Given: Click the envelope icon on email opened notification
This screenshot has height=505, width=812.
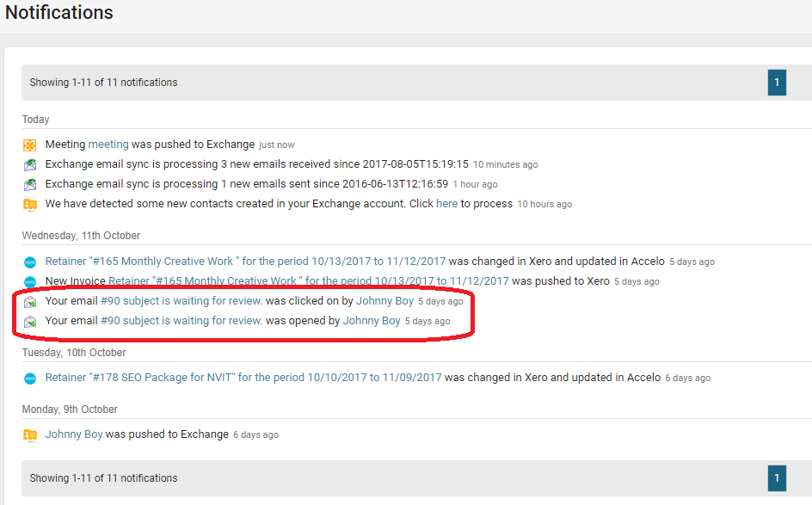Looking at the screenshot, I should tap(31, 320).
